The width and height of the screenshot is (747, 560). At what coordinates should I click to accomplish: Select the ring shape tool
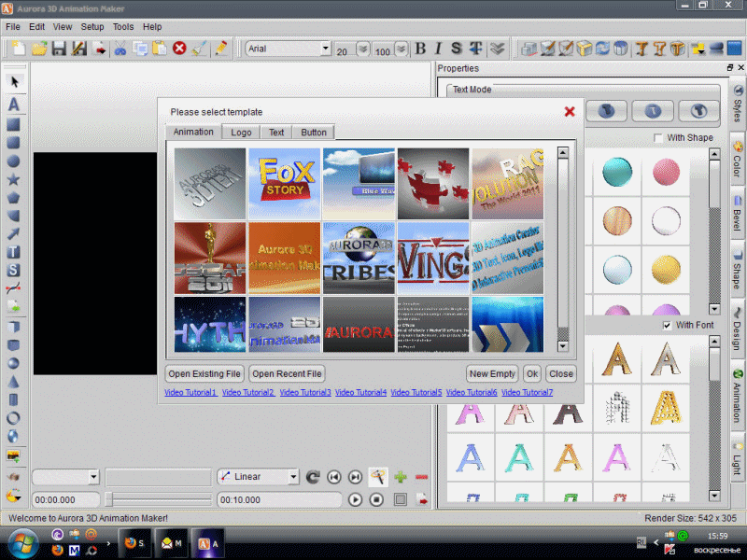click(13, 418)
